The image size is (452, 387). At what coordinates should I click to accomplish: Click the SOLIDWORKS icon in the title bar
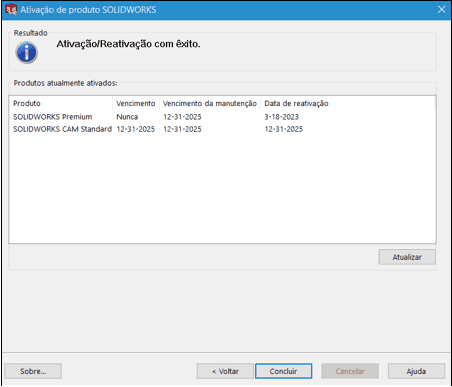click(x=11, y=9)
